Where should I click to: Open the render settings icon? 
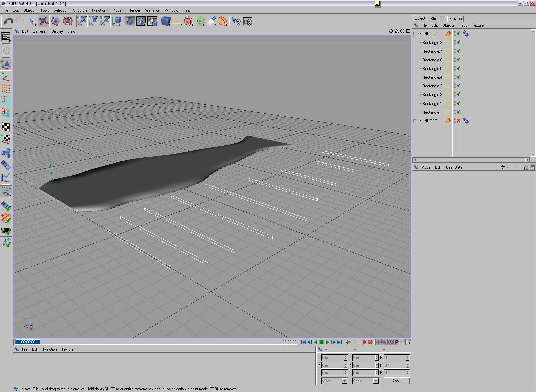pyautogui.click(x=152, y=21)
